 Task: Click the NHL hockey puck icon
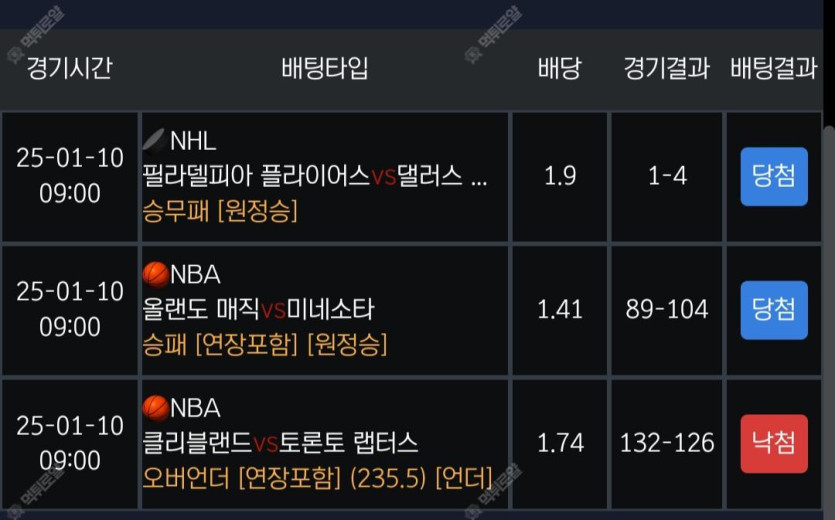click(x=154, y=141)
